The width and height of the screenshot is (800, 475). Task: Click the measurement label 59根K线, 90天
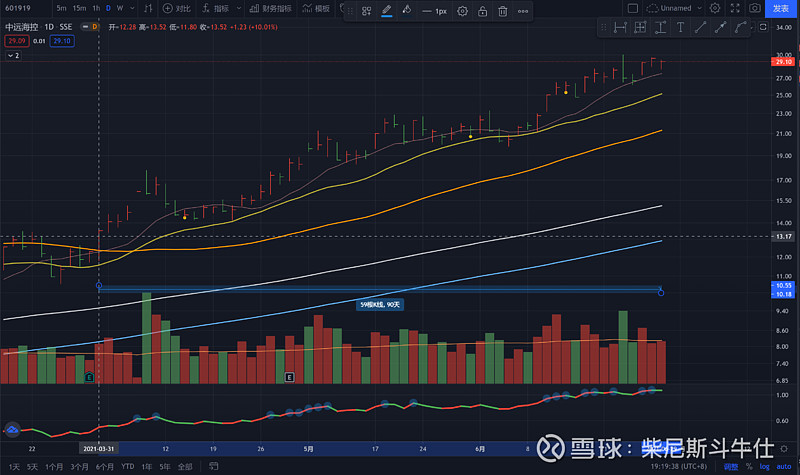[380, 305]
